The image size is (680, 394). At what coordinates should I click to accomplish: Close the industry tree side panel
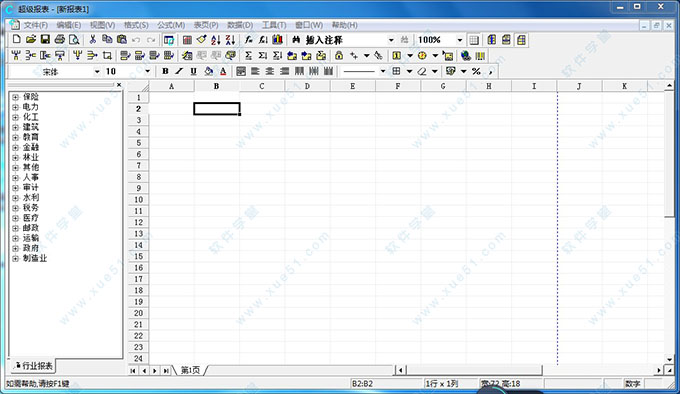(x=119, y=85)
